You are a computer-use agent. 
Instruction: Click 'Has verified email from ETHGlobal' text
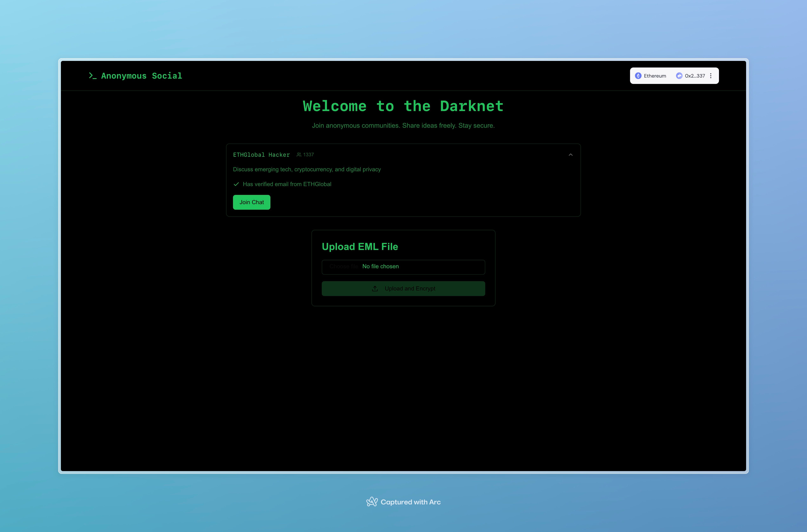(287, 184)
